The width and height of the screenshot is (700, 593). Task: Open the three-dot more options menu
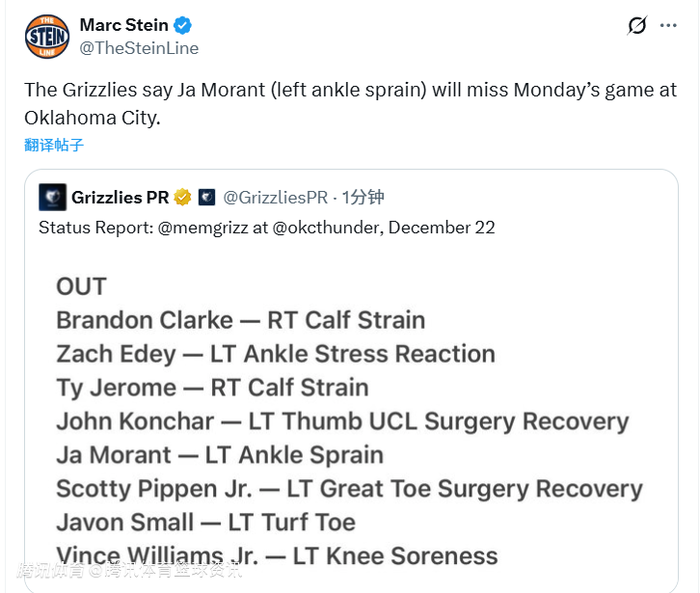[668, 26]
